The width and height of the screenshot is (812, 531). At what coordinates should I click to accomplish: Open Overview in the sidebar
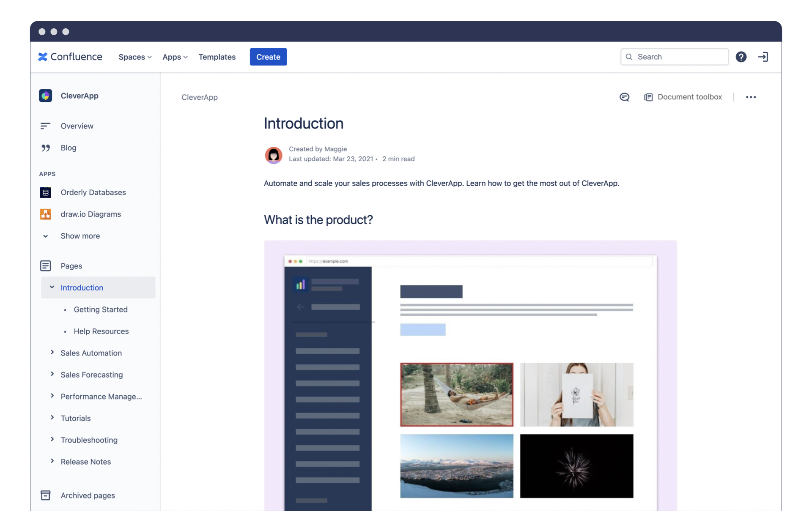pyautogui.click(x=77, y=126)
